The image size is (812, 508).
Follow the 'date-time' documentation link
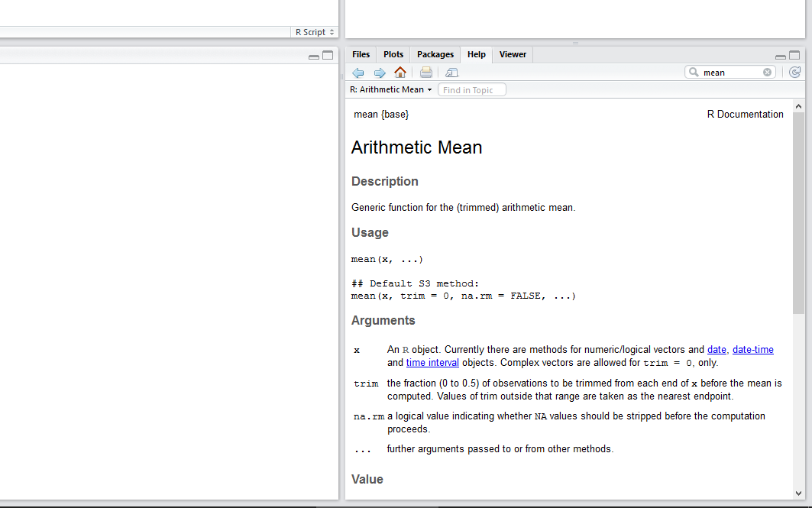click(x=752, y=350)
